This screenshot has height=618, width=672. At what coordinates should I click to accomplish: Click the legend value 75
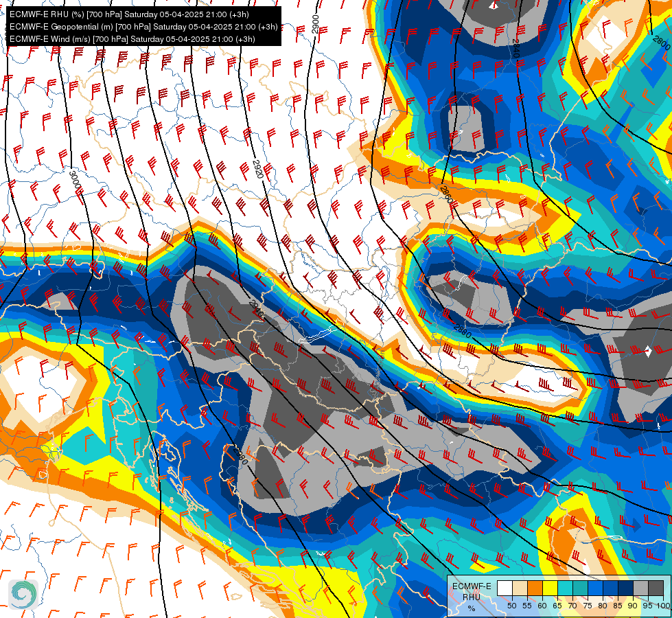coord(588,606)
